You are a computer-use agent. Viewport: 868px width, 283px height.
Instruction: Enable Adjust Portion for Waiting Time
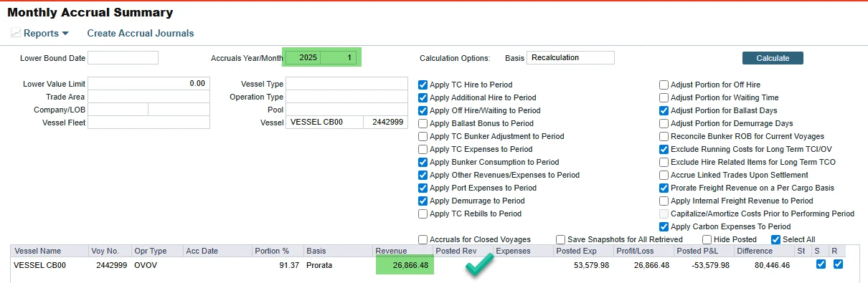[664, 97]
